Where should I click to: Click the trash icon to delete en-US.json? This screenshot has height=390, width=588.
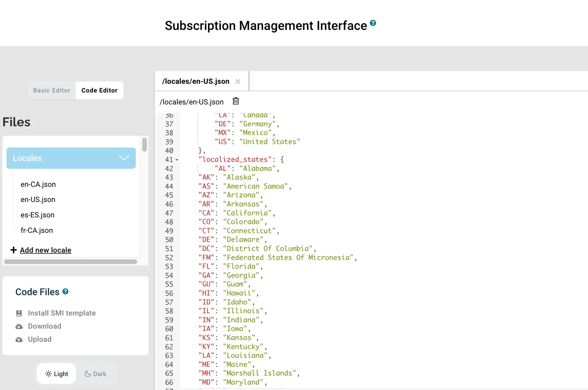coord(236,101)
